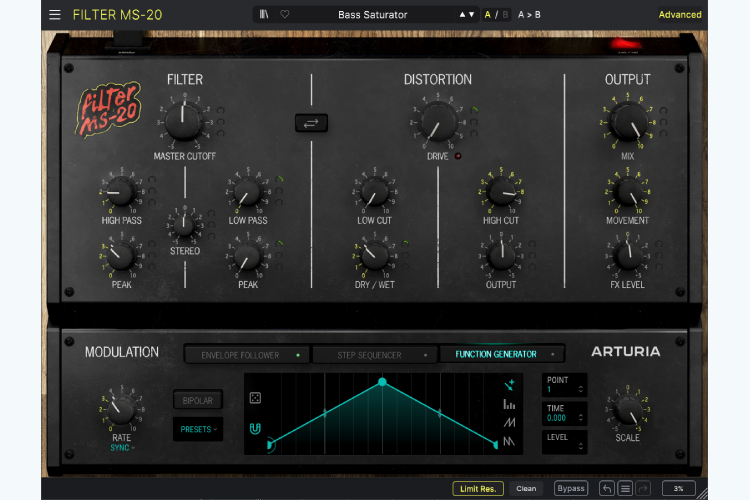Select the add-point draw tool
This screenshot has height=500, width=750.
click(x=509, y=385)
